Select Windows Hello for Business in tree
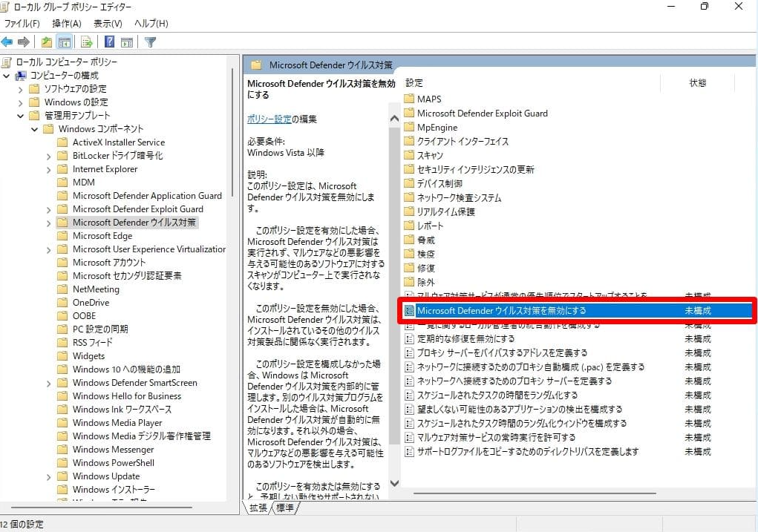The height and width of the screenshot is (532, 758). tap(127, 395)
